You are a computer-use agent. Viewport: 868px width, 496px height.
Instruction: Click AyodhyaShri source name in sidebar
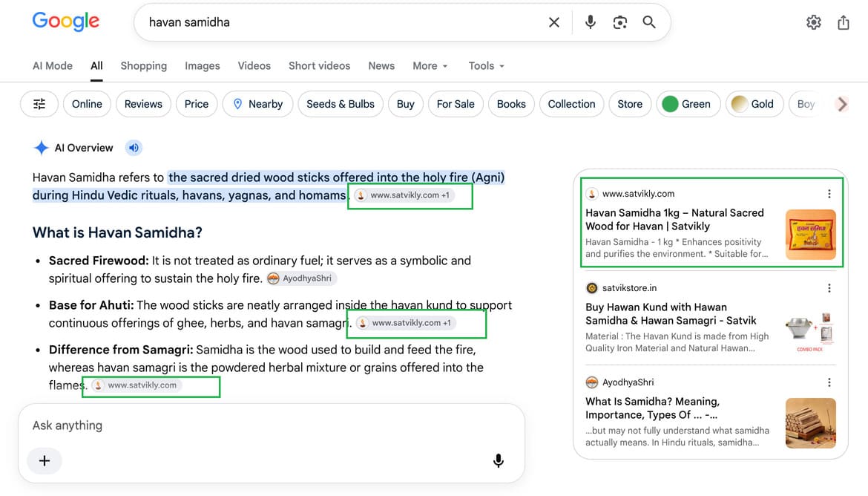(x=628, y=382)
